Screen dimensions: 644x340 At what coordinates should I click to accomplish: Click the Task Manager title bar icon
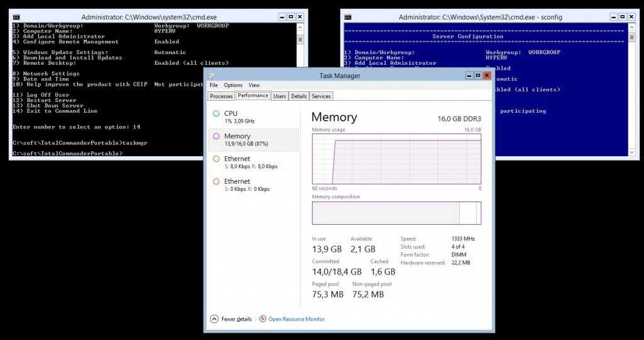pos(211,75)
